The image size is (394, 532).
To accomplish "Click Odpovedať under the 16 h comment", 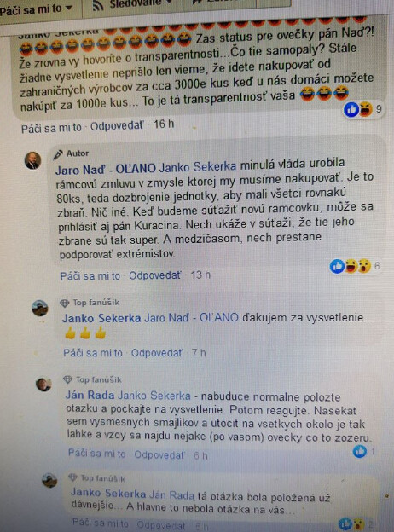I will pos(117,126).
